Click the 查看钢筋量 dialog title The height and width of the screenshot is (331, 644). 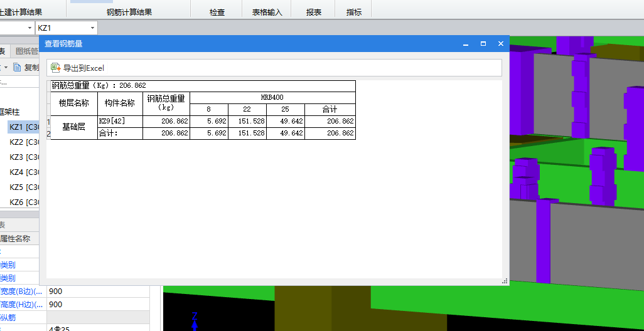tap(63, 43)
